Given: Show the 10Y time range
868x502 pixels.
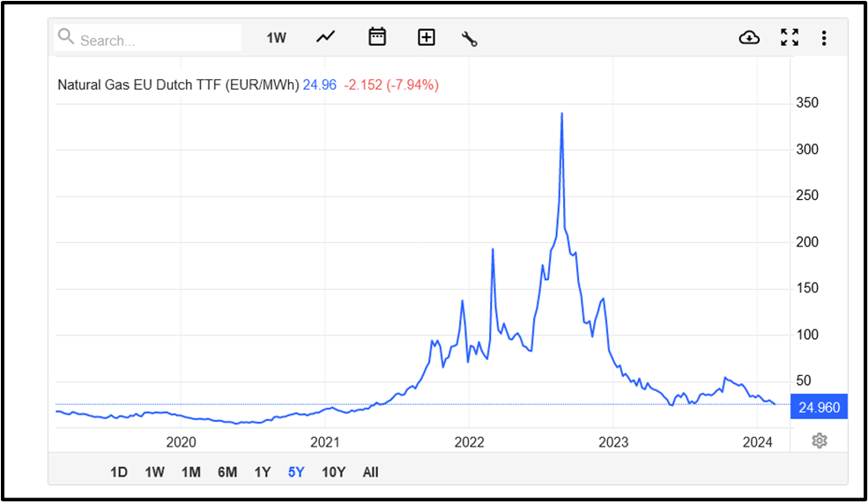Looking at the screenshot, I should tap(333, 472).
